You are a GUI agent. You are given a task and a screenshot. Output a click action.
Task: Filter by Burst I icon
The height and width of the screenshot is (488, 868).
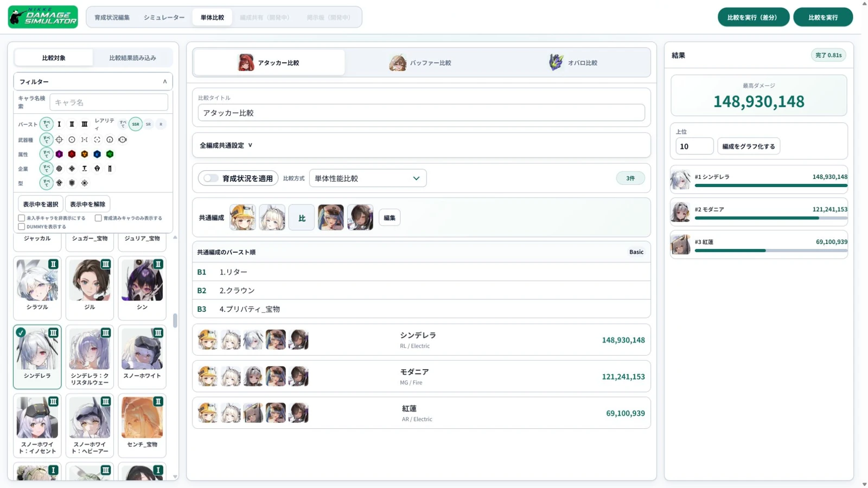coord(59,124)
